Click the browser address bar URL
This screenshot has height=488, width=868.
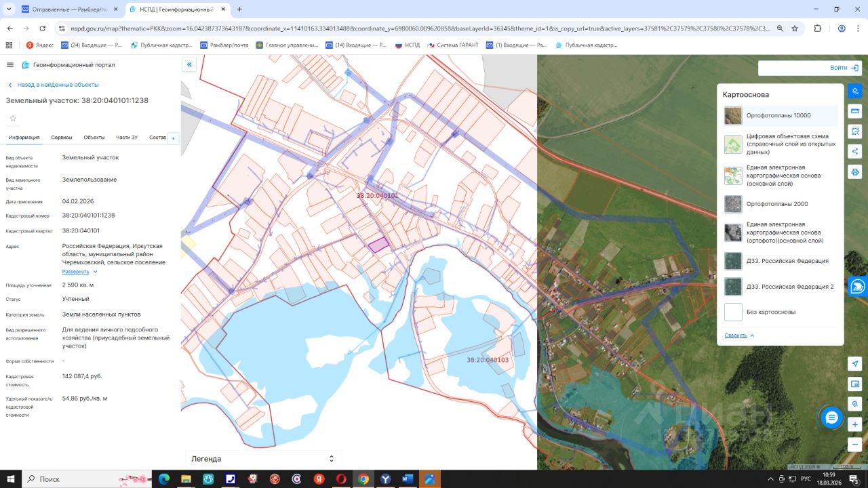coord(420,28)
